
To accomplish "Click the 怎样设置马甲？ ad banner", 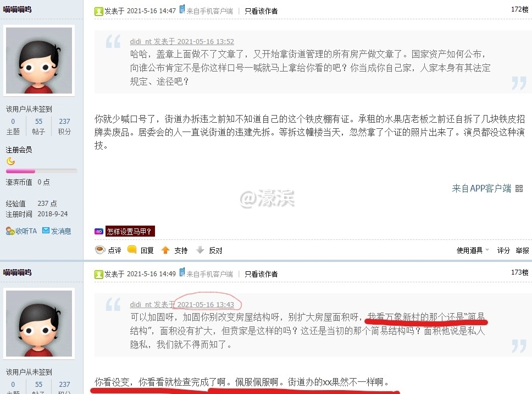I will [130, 231].
